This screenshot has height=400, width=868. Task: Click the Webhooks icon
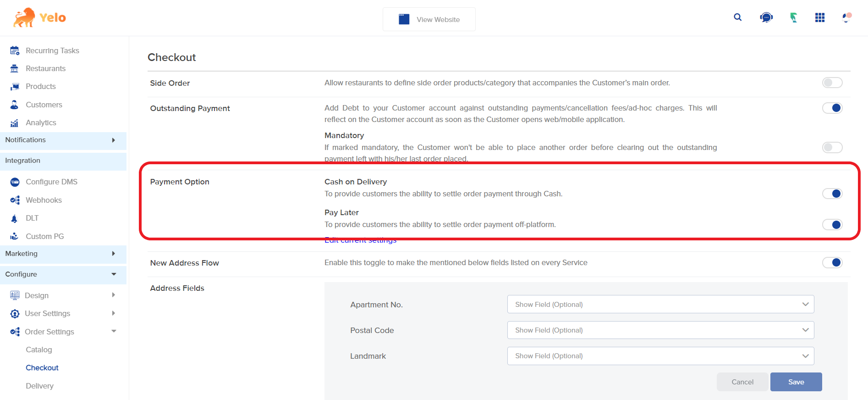[15, 200]
